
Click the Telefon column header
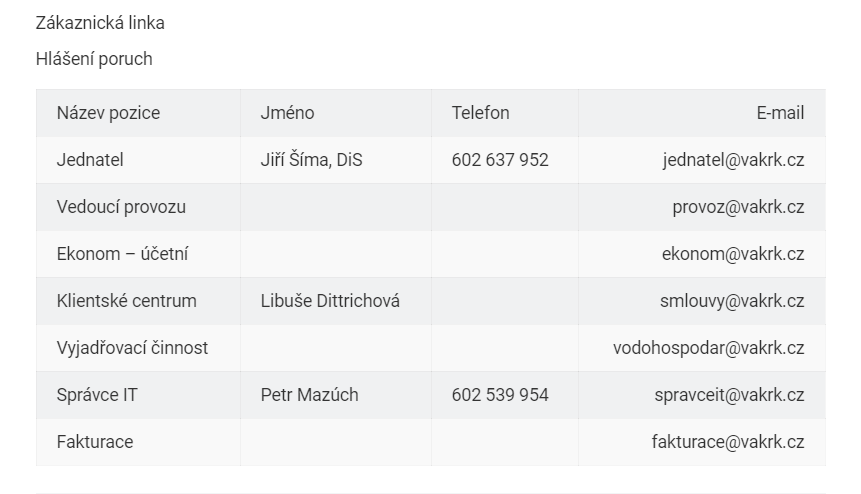pos(480,113)
